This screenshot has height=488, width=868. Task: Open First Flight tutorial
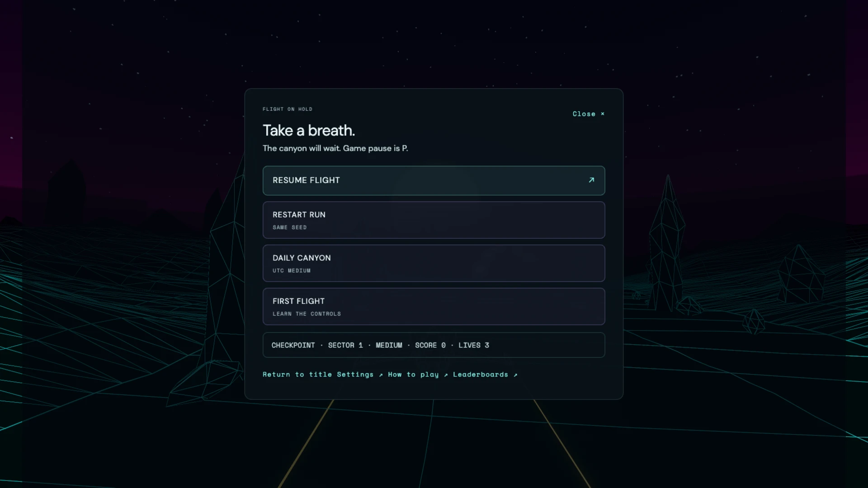click(x=434, y=306)
